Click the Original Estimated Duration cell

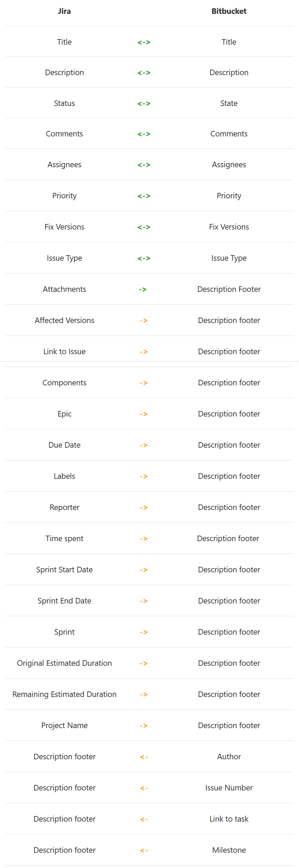(x=64, y=663)
